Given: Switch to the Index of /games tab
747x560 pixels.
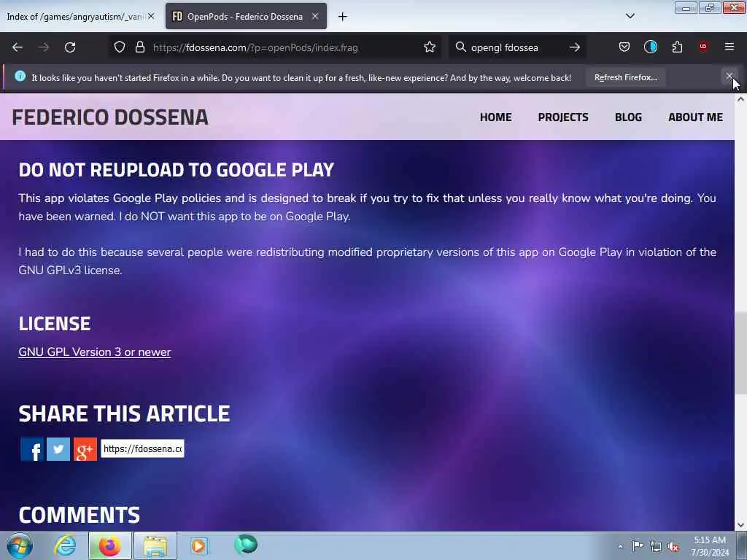Looking at the screenshot, I should 75,17.
